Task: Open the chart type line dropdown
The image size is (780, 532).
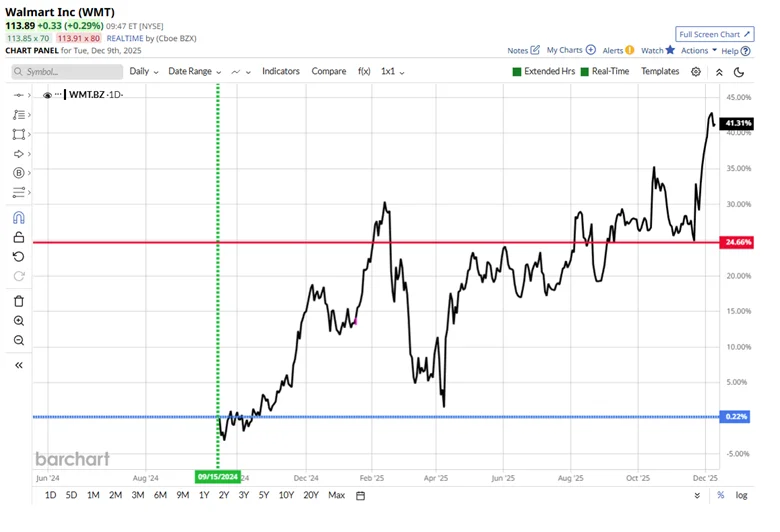Action: [x=241, y=72]
